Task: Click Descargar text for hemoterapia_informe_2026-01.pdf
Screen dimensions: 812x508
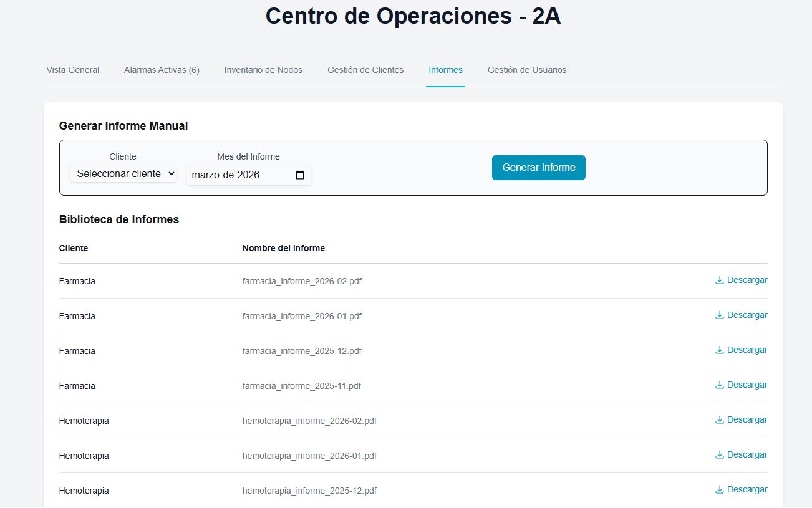Action: (747, 455)
